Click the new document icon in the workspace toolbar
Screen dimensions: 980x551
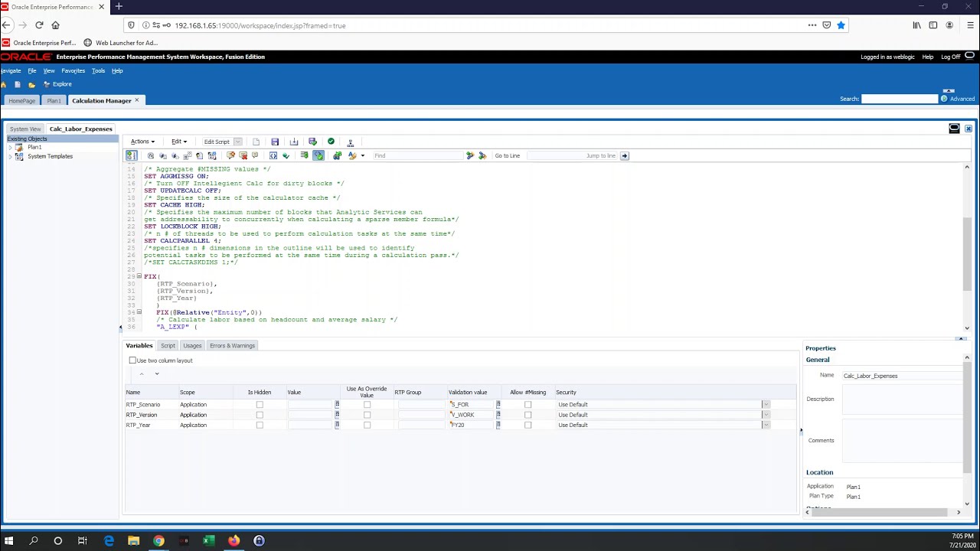(x=18, y=84)
